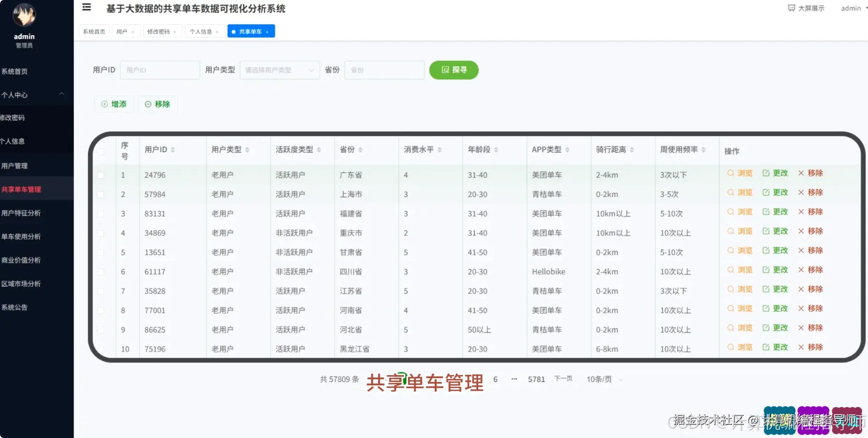
Task: Click the 增添 add button
Action: (x=114, y=104)
